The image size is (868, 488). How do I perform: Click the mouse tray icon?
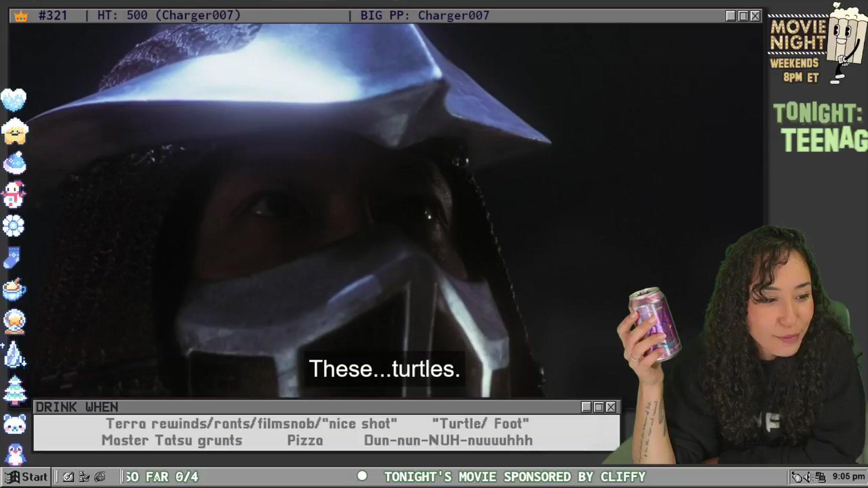coord(797,477)
